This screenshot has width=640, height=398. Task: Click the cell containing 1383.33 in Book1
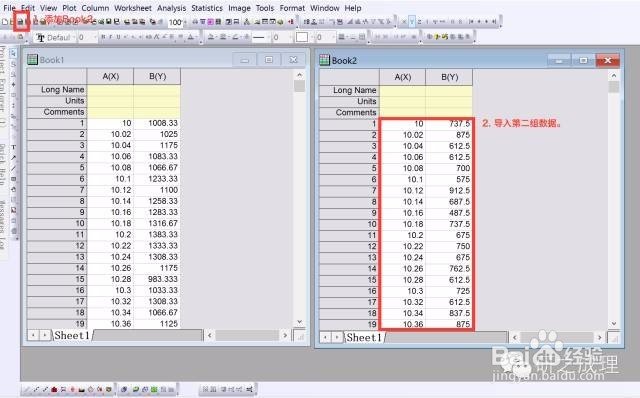pyautogui.click(x=157, y=235)
